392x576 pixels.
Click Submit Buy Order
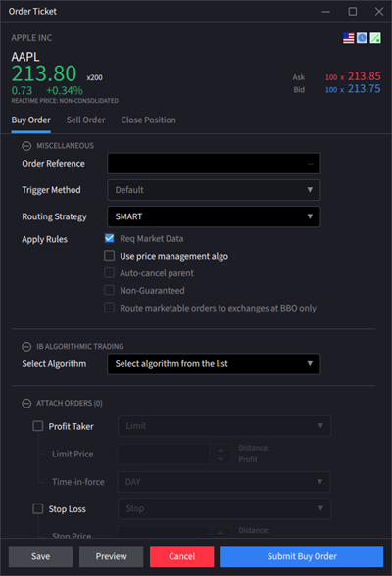point(302,556)
